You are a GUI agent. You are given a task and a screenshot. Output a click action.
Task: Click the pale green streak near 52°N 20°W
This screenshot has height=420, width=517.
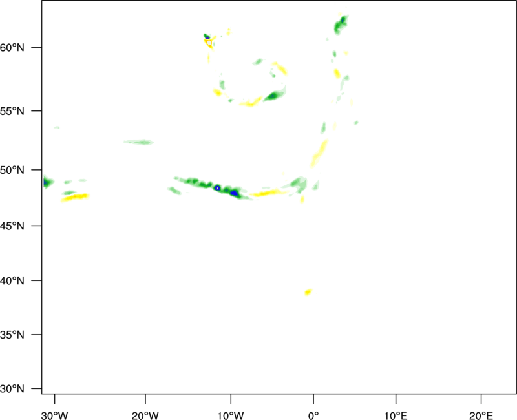click(x=138, y=142)
